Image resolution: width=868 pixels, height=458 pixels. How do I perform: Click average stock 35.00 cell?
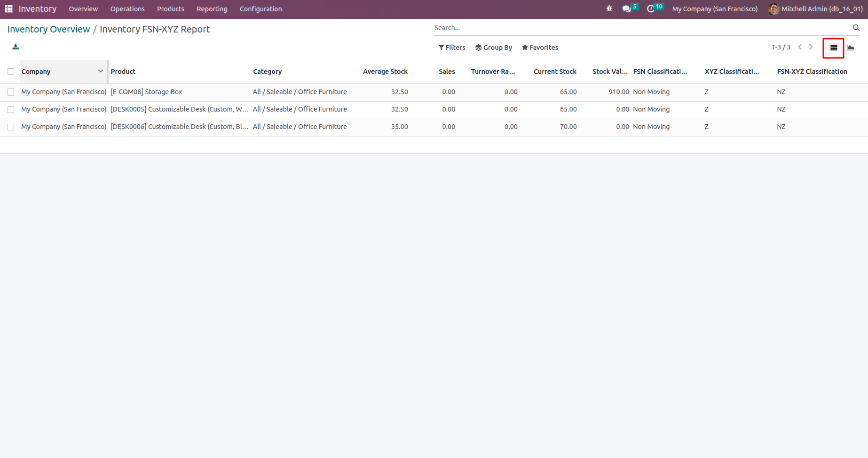(x=400, y=127)
